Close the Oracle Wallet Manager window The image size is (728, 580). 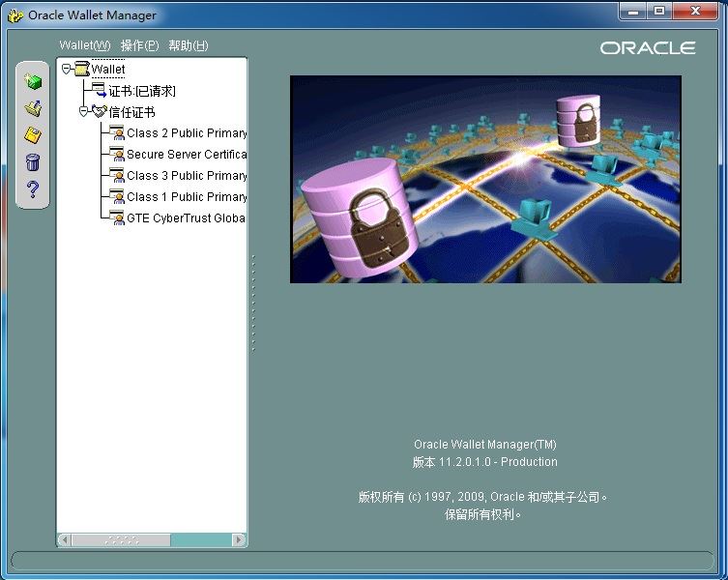(x=695, y=12)
